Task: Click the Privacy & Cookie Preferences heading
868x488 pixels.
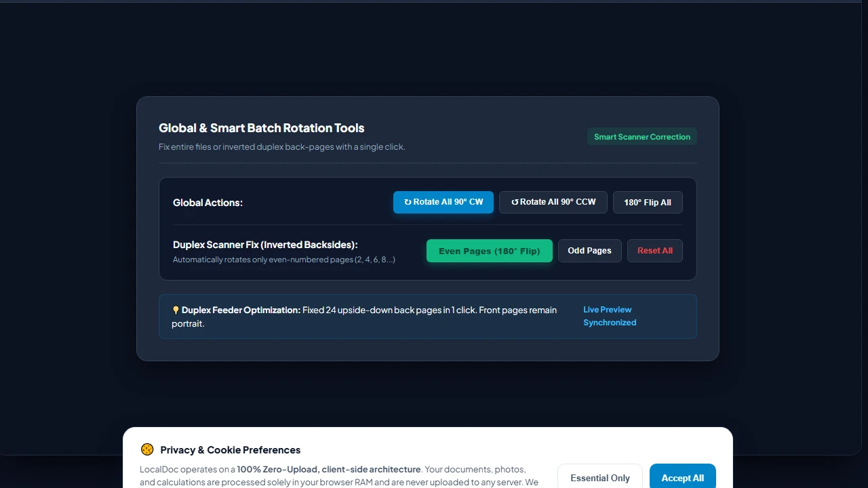Action: click(x=231, y=450)
